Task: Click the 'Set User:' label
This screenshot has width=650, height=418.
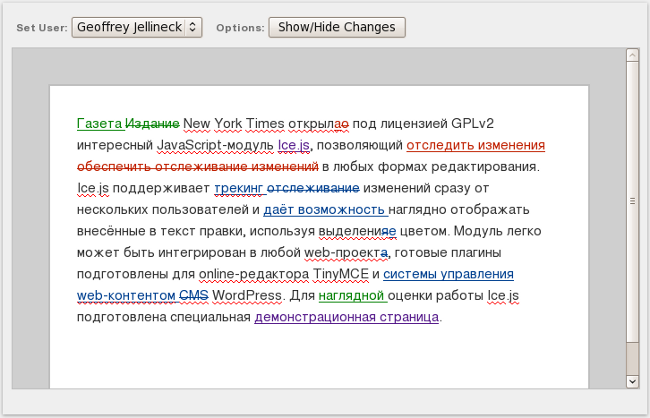Action: (x=40, y=28)
